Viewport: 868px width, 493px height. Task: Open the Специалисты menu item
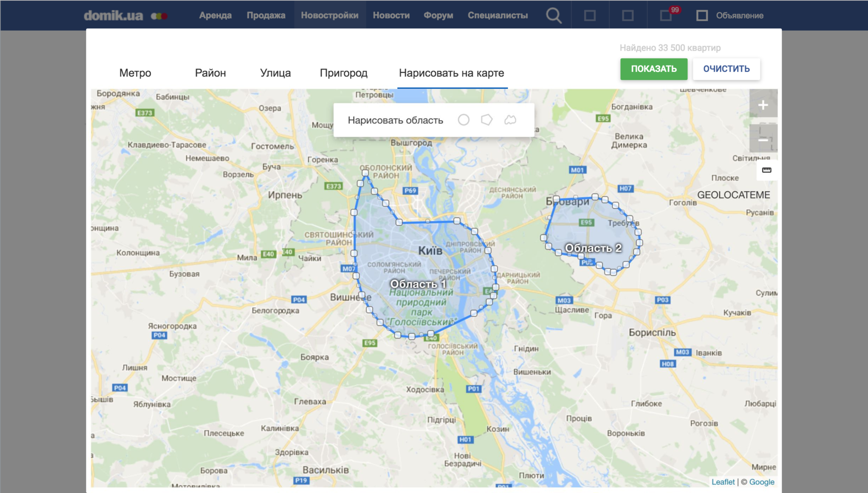point(498,16)
